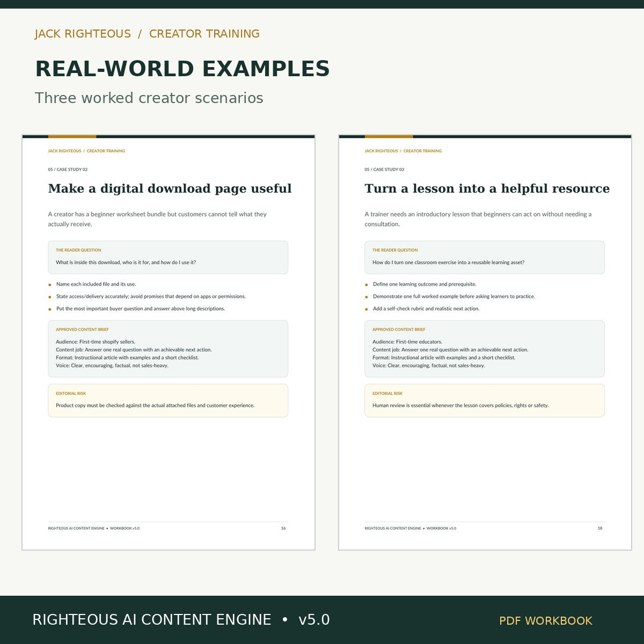Image resolution: width=644 pixels, height=644 pixels.
Task: Click the bullet "Put the most important buyer question"
Action: tap(141, 309)
